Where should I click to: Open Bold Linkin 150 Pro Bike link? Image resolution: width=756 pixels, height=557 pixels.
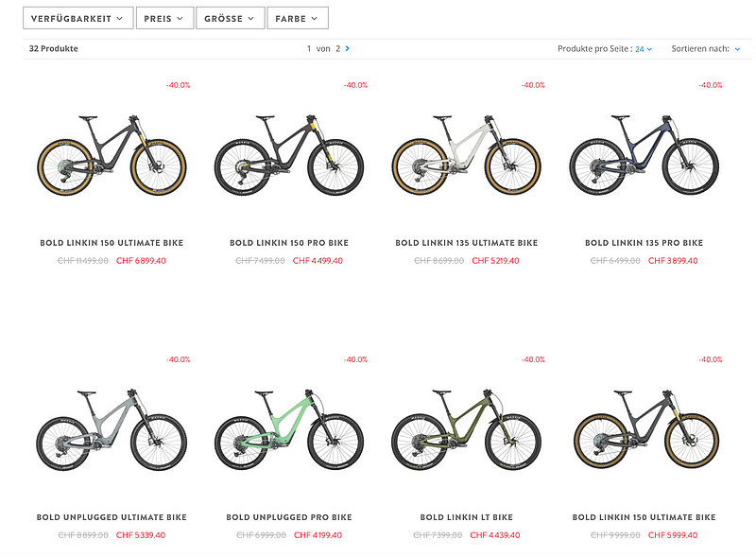[289, 243]
